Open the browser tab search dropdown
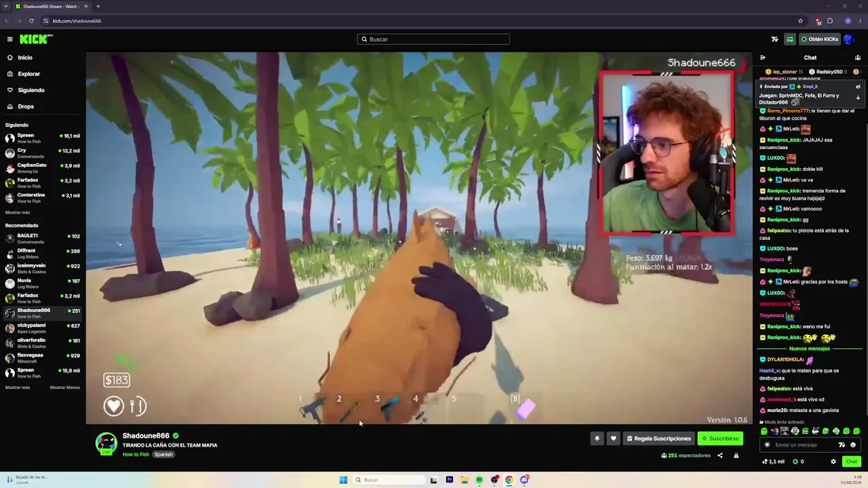 tap(6, 6)
